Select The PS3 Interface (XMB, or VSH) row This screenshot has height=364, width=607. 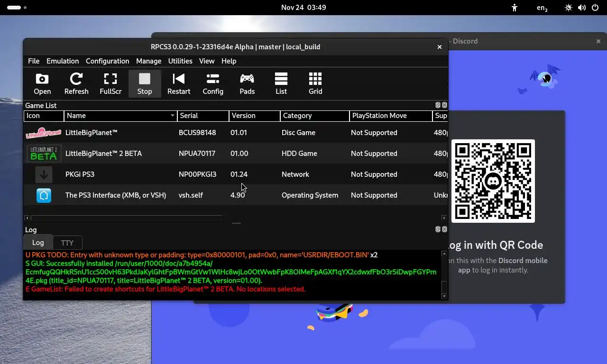[x=236, y=195]
